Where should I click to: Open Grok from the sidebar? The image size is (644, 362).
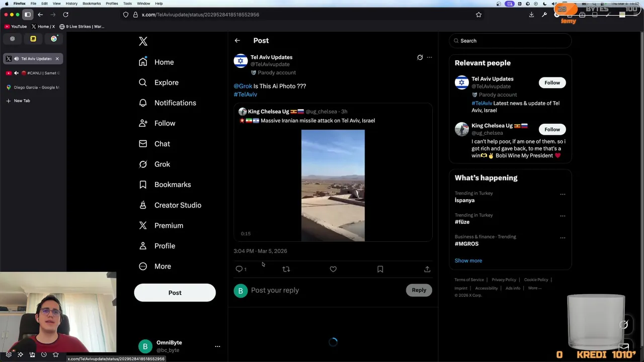154,164
